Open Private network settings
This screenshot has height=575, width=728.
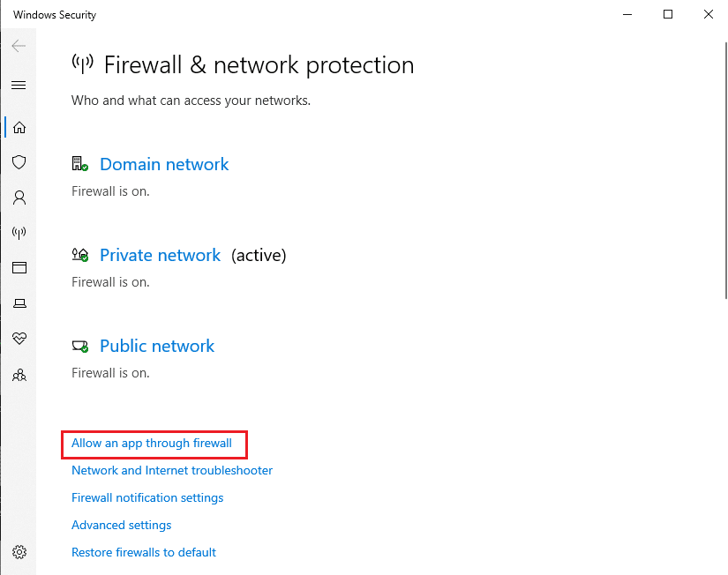pyautogui.click(x=160, y=255)
